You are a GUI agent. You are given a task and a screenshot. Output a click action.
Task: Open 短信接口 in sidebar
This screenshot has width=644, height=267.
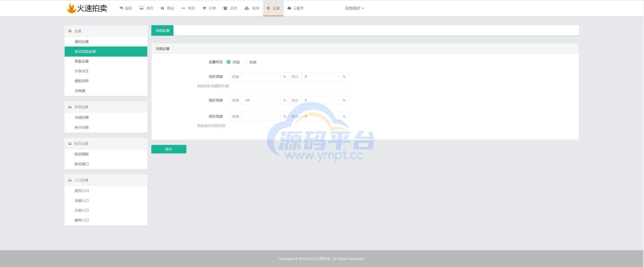click(x=106, y=164)
